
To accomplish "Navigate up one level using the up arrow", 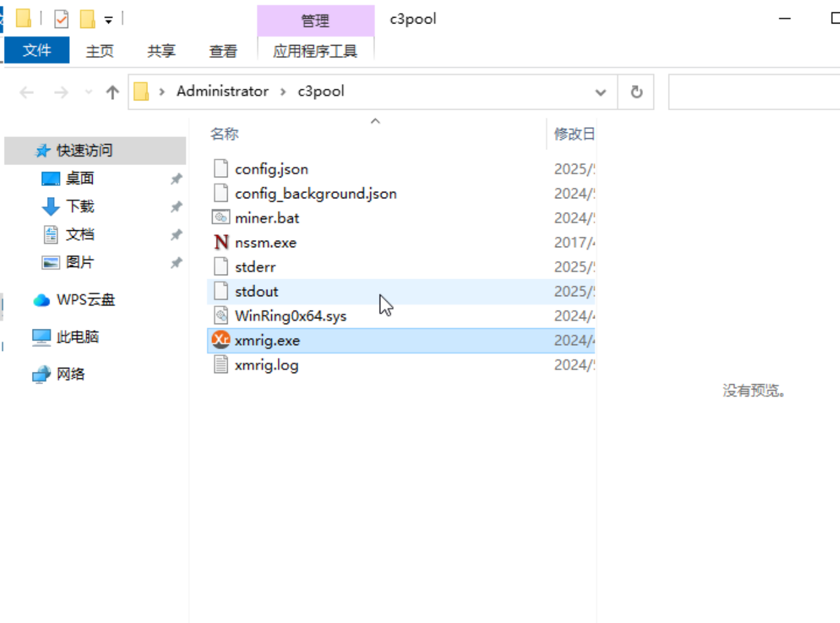I will pos(112,92).
